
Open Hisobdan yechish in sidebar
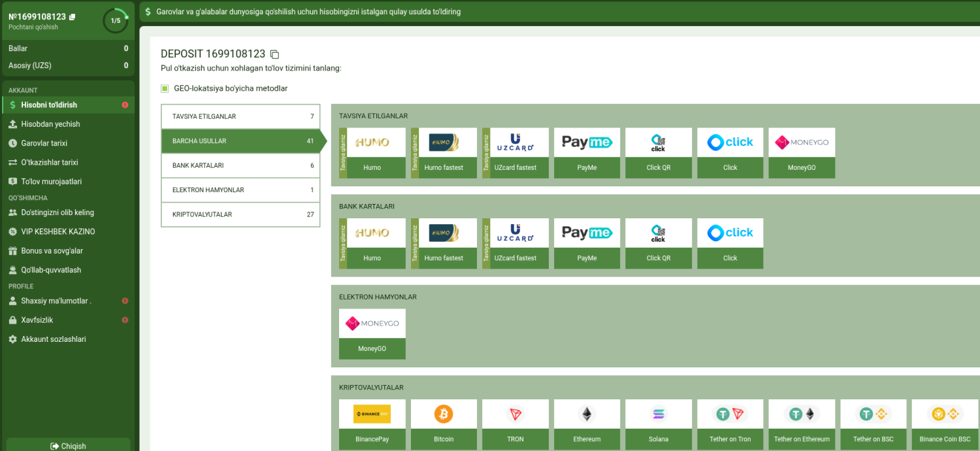[68, 124]
